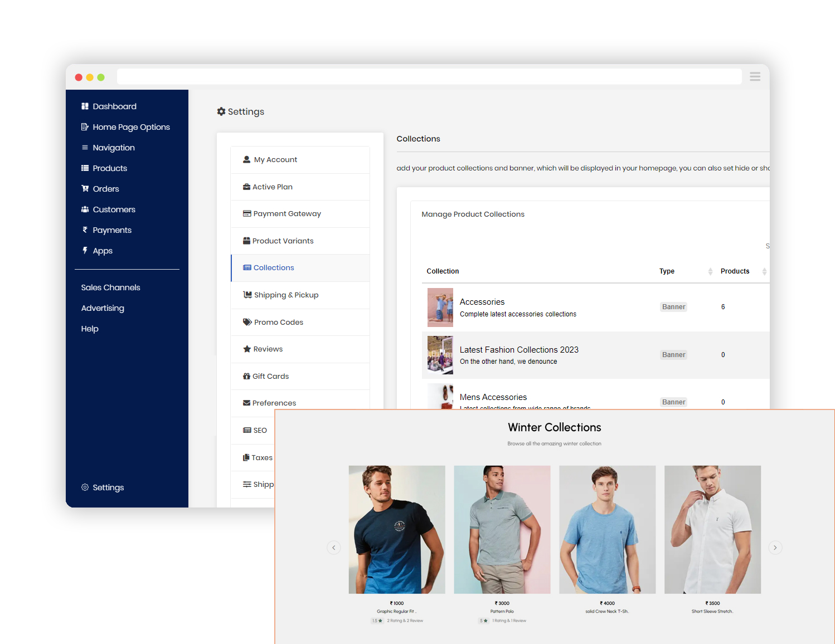This screenshot has width=835, height=644.
Task: Open the Collections settings tab
Action: pos(273,268)
